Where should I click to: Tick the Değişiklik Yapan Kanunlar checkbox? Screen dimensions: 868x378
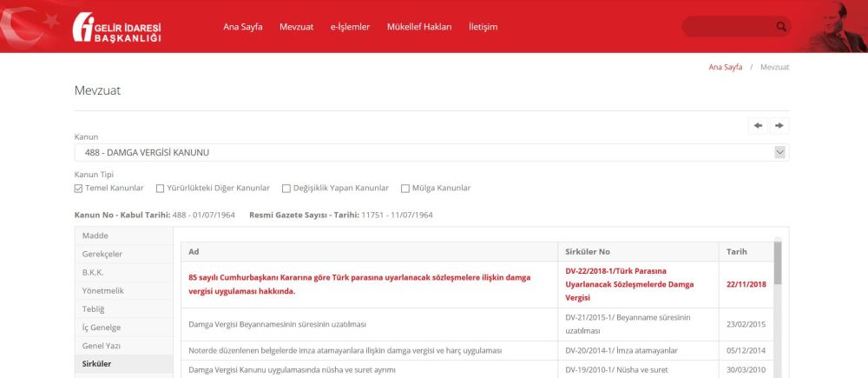click(x=286, y=188)
